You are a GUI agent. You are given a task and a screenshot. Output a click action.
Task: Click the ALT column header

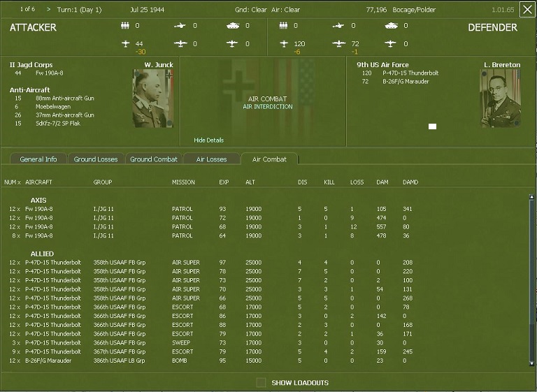click(250, 182)
